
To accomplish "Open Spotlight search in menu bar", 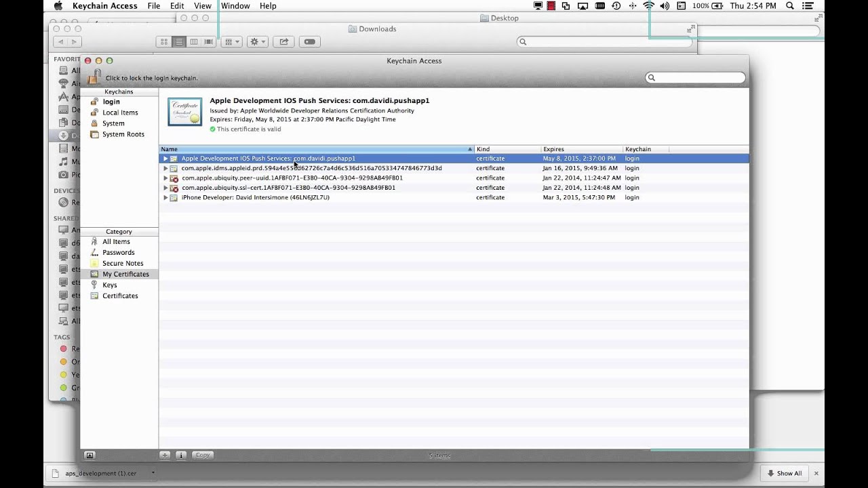I will pyautogui.click(x=790, y=5).
